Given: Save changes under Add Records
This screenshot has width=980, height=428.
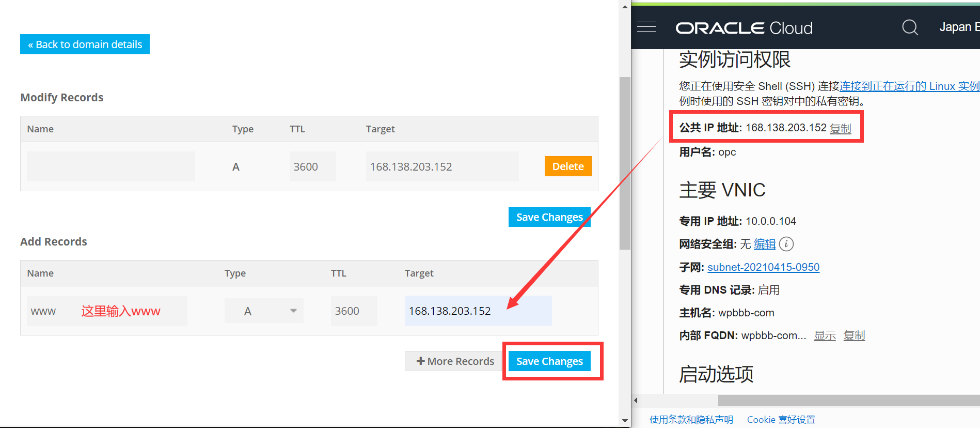Looking at the screenshot, I should [549, 361].
